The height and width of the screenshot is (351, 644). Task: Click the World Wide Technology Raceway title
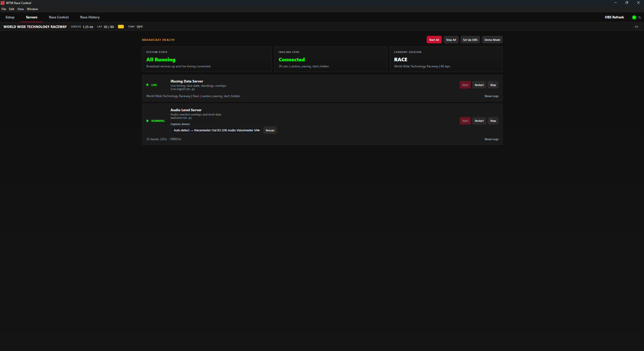(35, 27)
